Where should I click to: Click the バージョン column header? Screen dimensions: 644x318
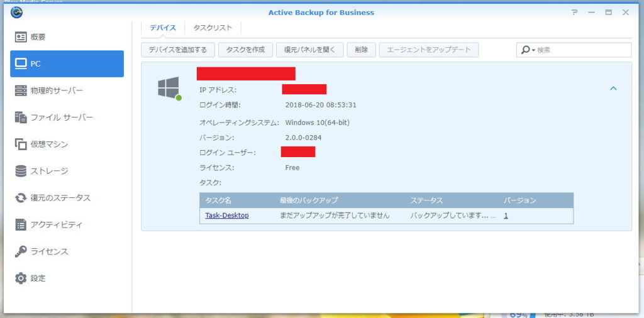tap(520, 200)
